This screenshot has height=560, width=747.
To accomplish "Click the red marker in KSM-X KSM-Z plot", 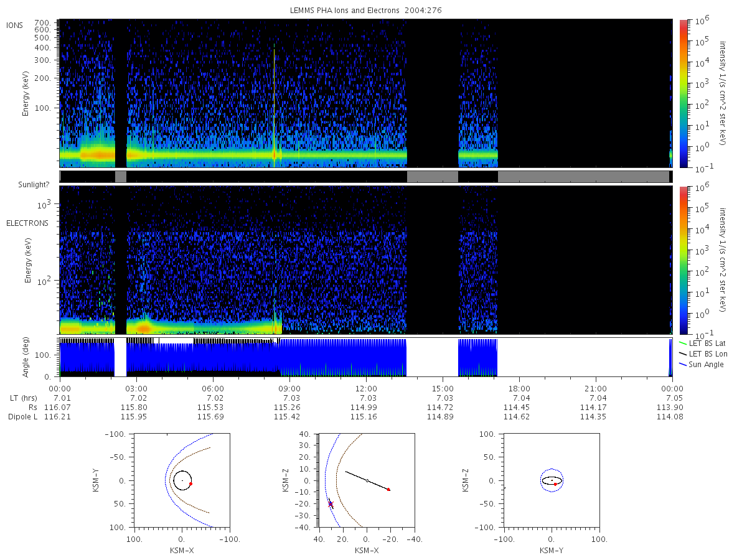I will click(x=388, y=490).
